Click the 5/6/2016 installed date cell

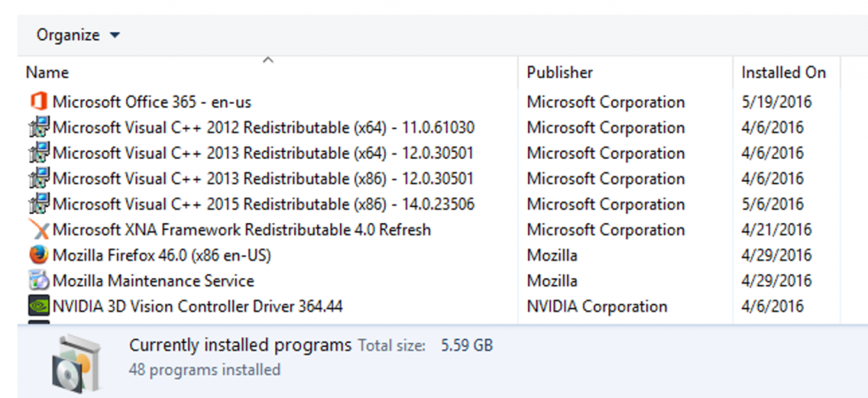coord(772,204)
